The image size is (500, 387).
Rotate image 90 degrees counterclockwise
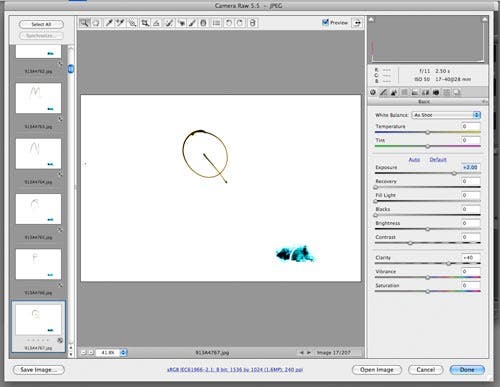[x=229, y=23]
